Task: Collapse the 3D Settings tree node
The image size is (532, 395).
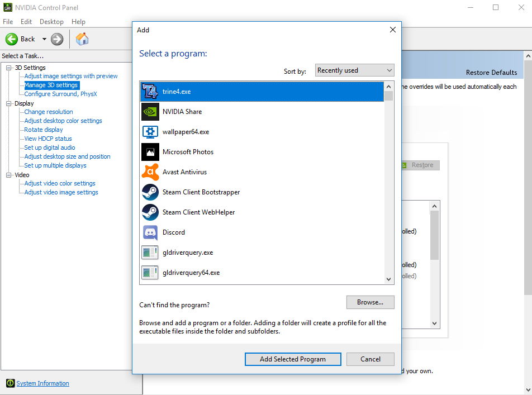Action: point(9,68)
